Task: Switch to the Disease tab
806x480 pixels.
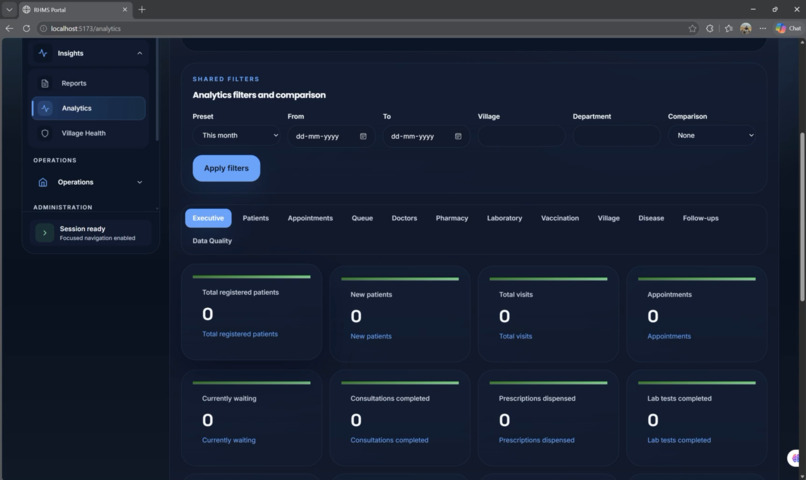Action: pyautogui.click(x=651, y=218)
